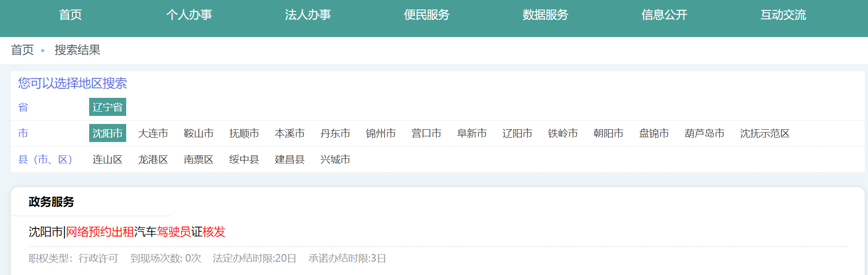Choose 绥中县 in the county row
The height and width of the screenshot is (275, 868).
click(244, 160)
